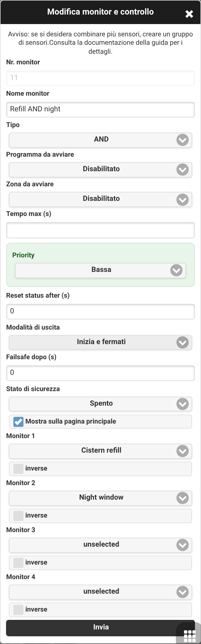Viewport: 201px width, 644px height.
Task: Click the Tipo AND dropdown arrow icon
Action: (x=183, y=140)
